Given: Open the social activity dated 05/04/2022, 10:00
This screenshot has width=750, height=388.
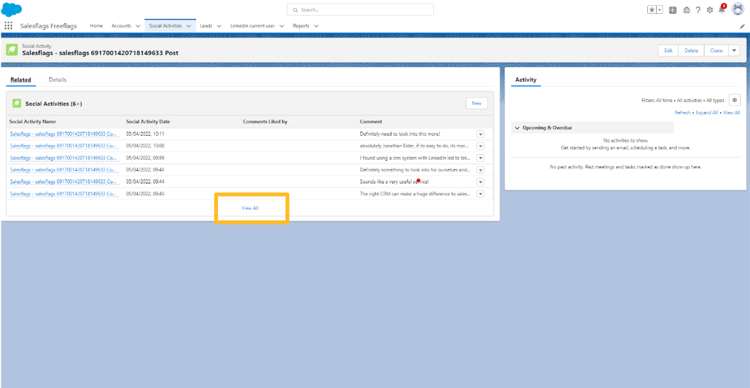Looking at the screenshot, I should tap(63, 146).
